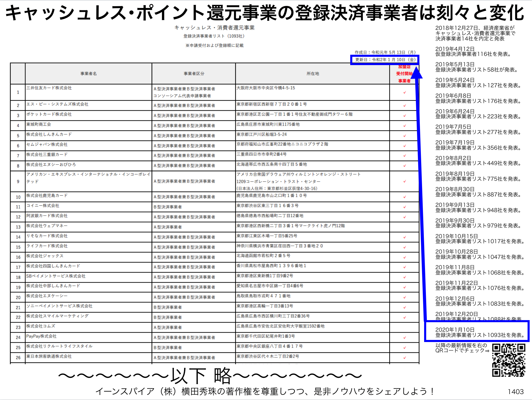Click address 大阪府大阪市中央区今橋4-5-15
532x400 pixels.
click(266, 88)
